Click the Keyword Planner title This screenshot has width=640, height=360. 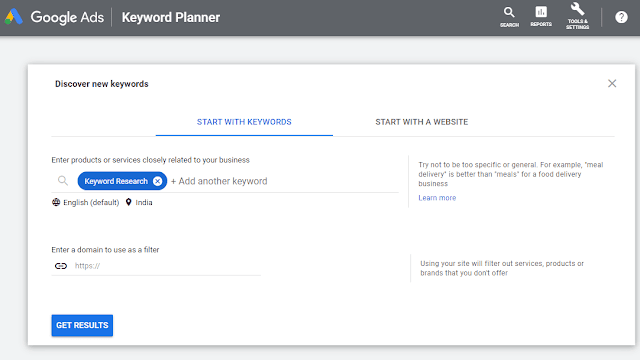(x=171, y=17)
